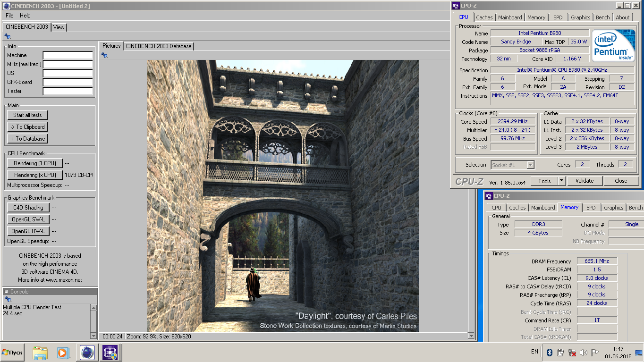Open the Mainboard tab in top CPU-Z
This screenshot has height=362, width=644.
(x=510, y=17)
